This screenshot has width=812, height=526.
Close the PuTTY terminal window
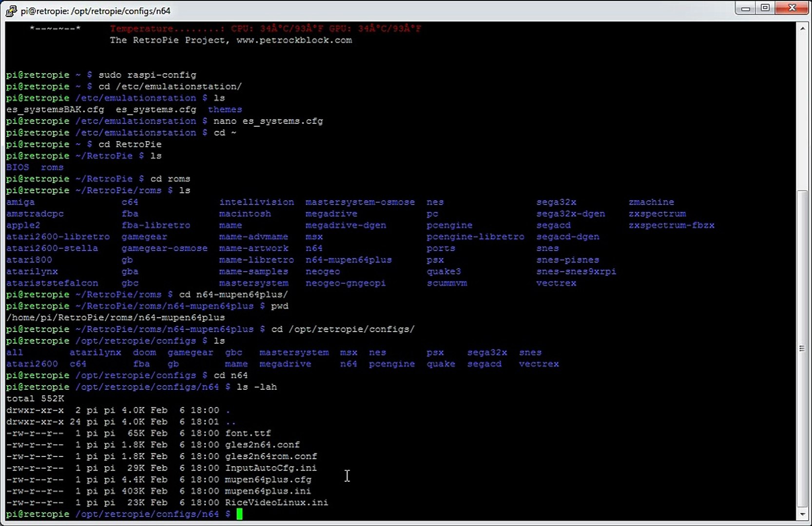click(792, 8)
